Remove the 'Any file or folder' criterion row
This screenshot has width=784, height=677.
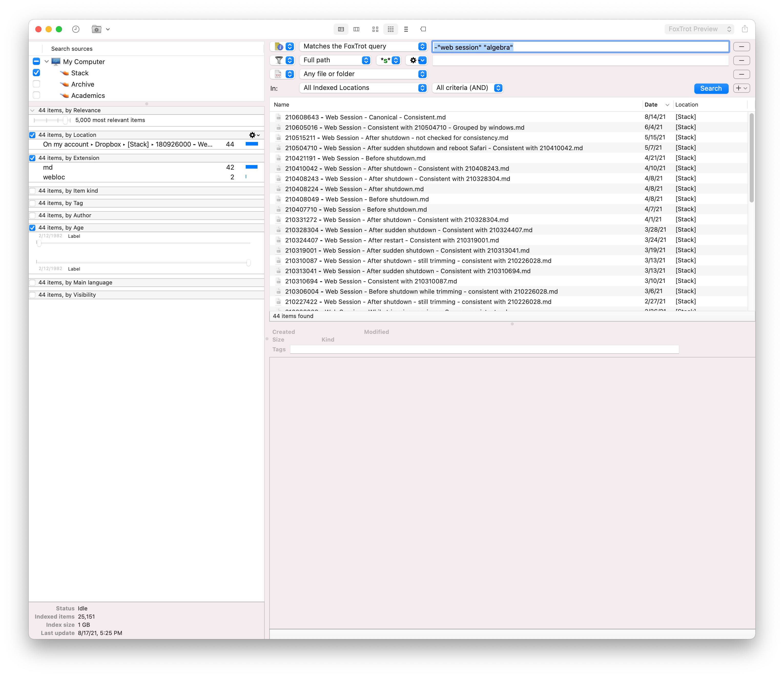tap(741, 74)
